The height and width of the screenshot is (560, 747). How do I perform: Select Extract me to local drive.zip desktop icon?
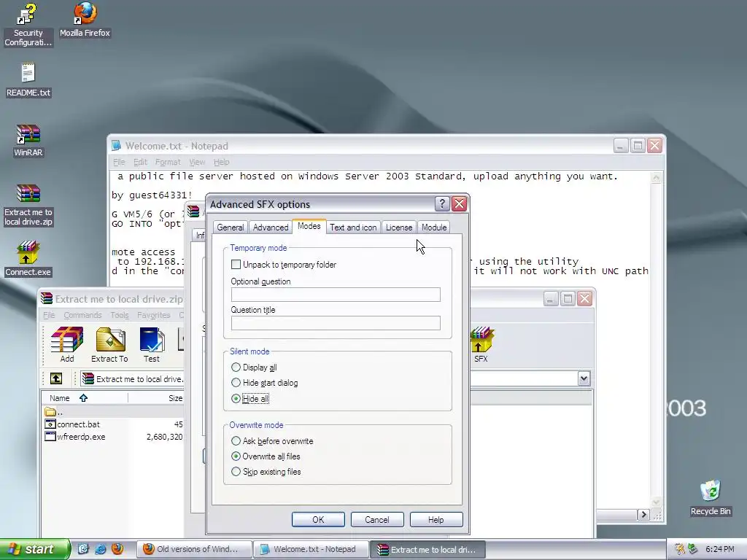pyautogui.click(x=28, y=205)
